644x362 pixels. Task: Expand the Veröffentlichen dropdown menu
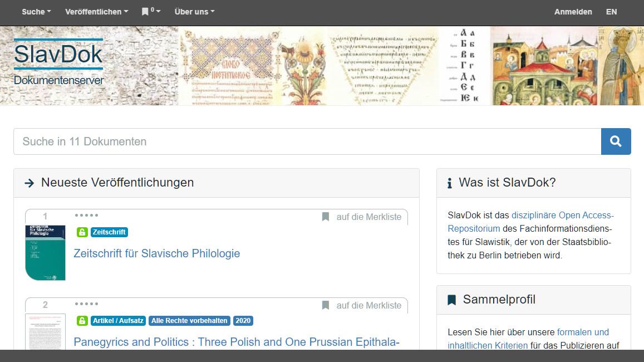coord(96,12)
